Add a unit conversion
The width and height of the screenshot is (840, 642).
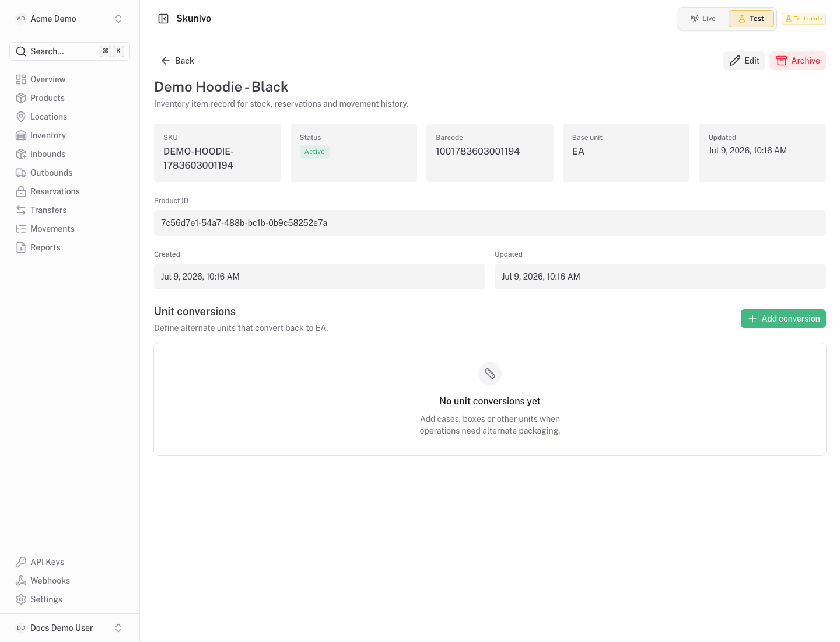pyautogui.click(x=783, y=319)
